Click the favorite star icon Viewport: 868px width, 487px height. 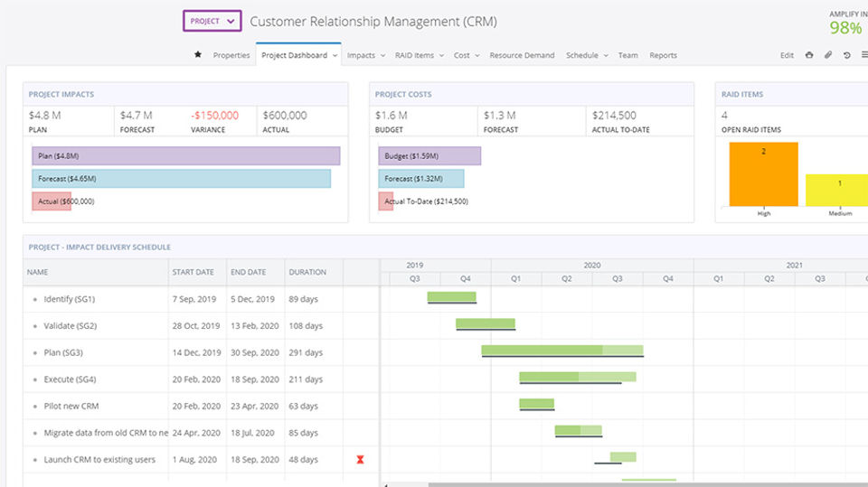click(198, 54)
